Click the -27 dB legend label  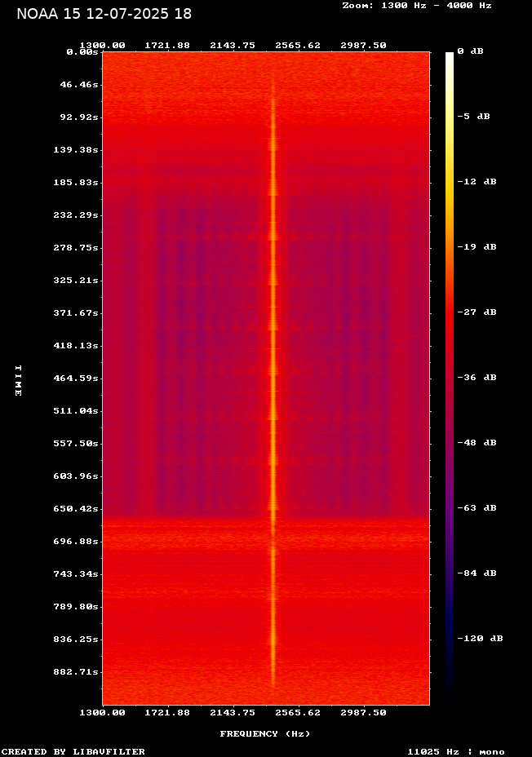click(x=477, y=312)
